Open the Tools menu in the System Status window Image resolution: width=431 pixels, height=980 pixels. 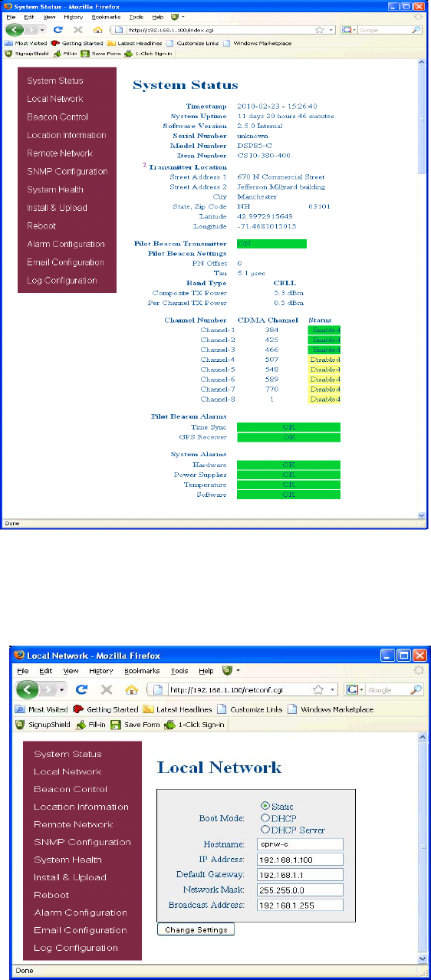pos(137,16)
